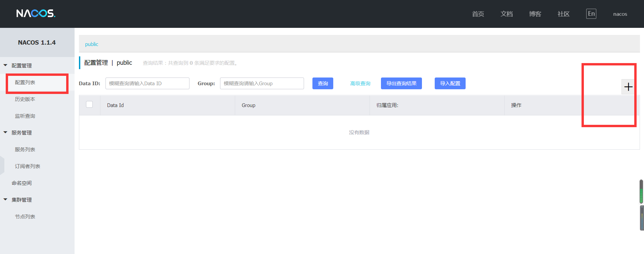
Task: Open 文档 in top navigation
Action: pyautogui.click(x=507, y=14)
